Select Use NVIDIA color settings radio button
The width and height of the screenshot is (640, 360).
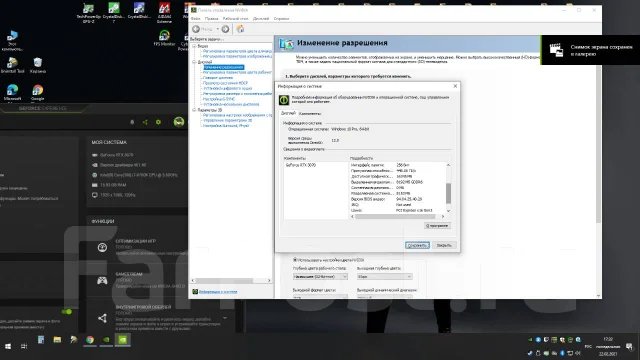click(295, 260)
